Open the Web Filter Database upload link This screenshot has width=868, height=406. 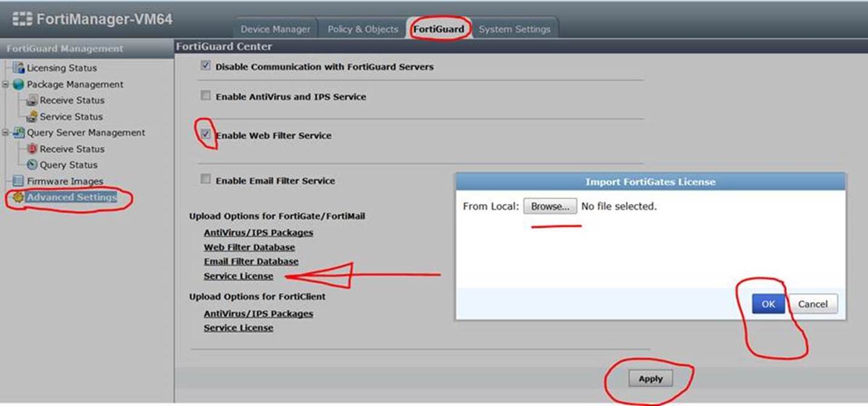coord(249,247)
